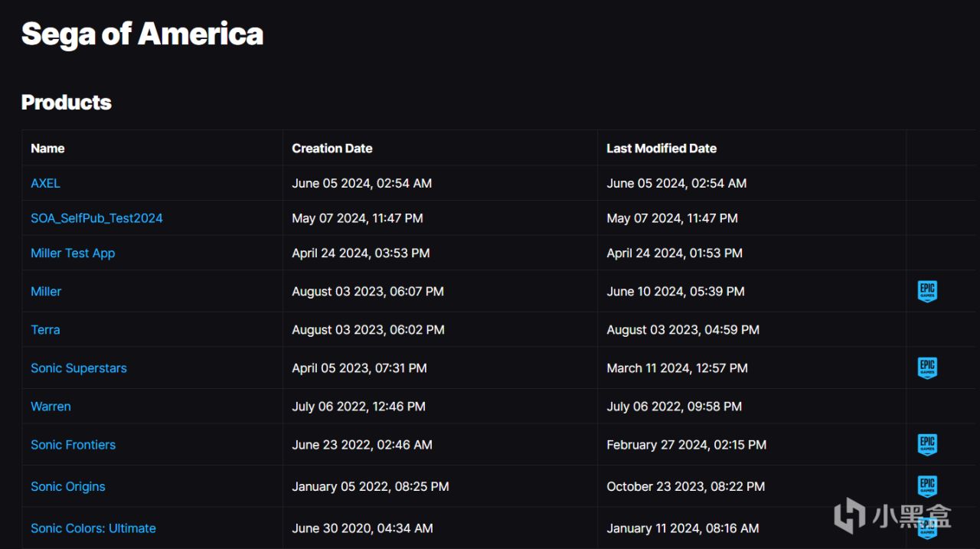Open the Miller Test App link
980x549 pixels.
(x=73, y=253)
